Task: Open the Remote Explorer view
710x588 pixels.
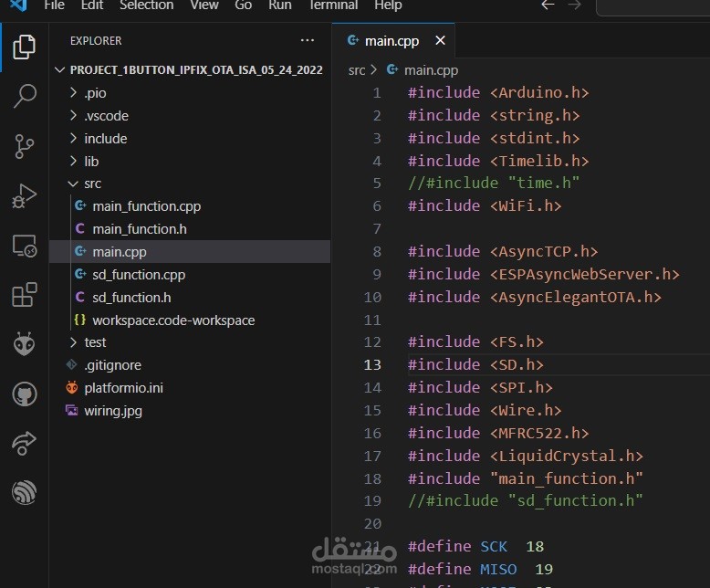Action: tap(24, 246)
